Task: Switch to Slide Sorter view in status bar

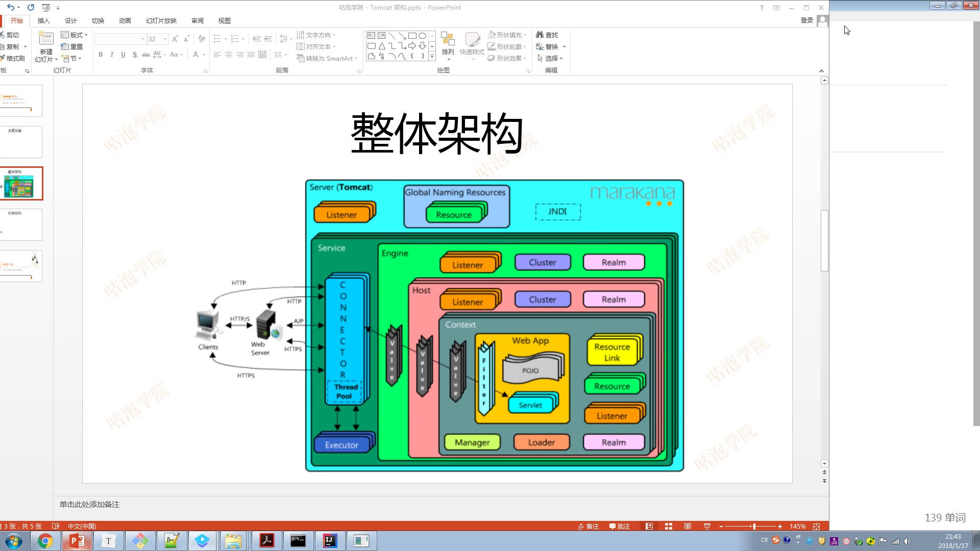Action: [x=669, y=527]
